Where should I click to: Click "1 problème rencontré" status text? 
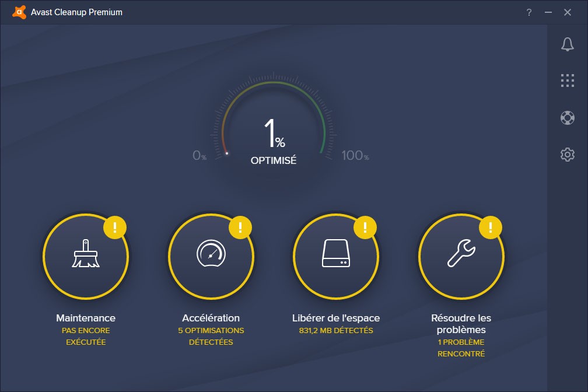(461, 348)
